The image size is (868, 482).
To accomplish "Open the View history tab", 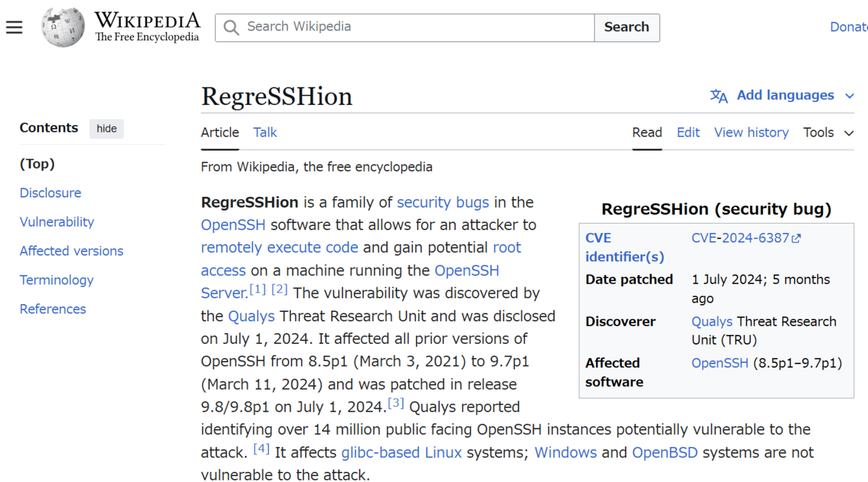I will (752, 132).
